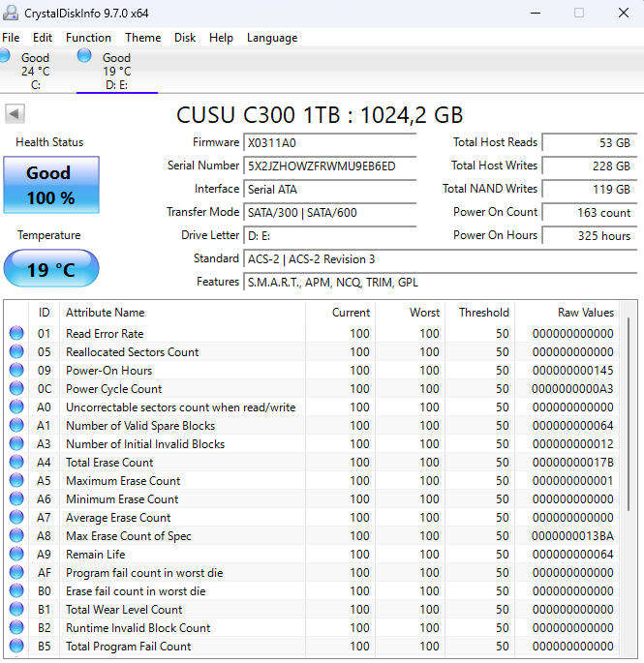Open the Function menu

(x=88, y=38)
